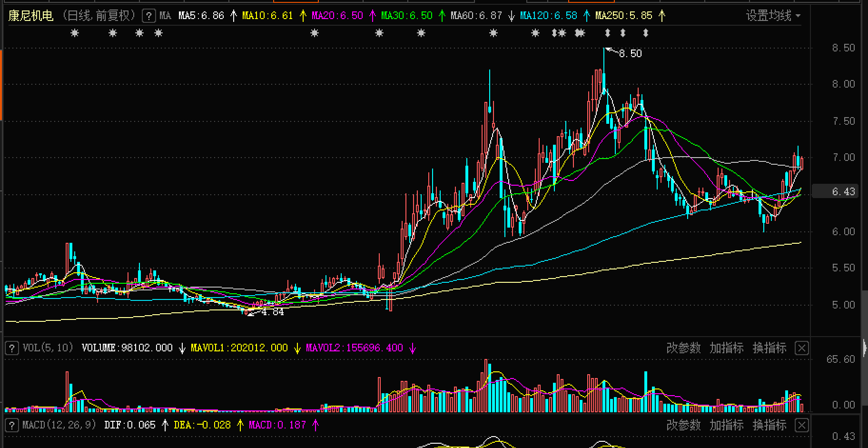Image resolution: width=868 pixels, height=448 pixels.
Task: Click the MA5:6.86 value
Action: click(201, 16)
